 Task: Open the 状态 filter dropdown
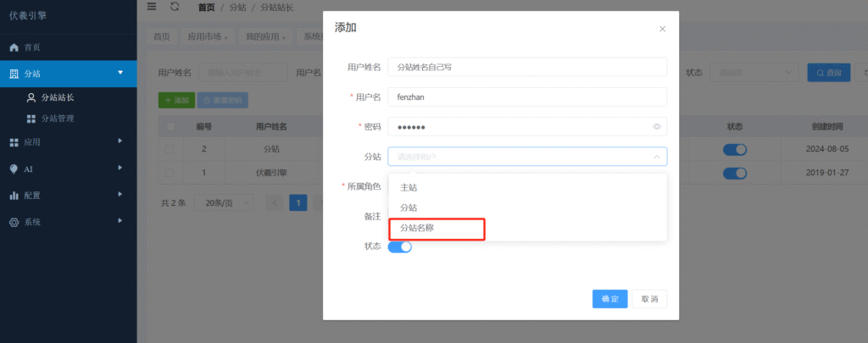click(754, 73)
